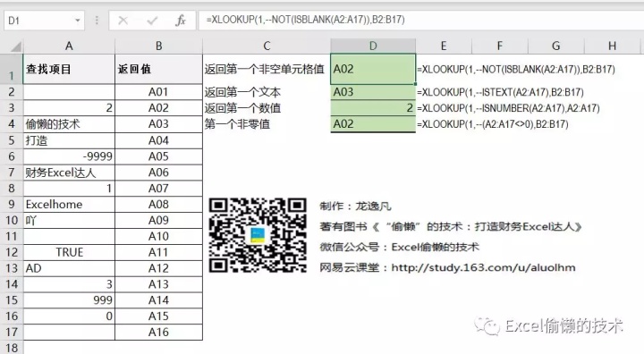Click cell A1 containing 查找项目
644x354 pixels.
(x=69, y=69)
